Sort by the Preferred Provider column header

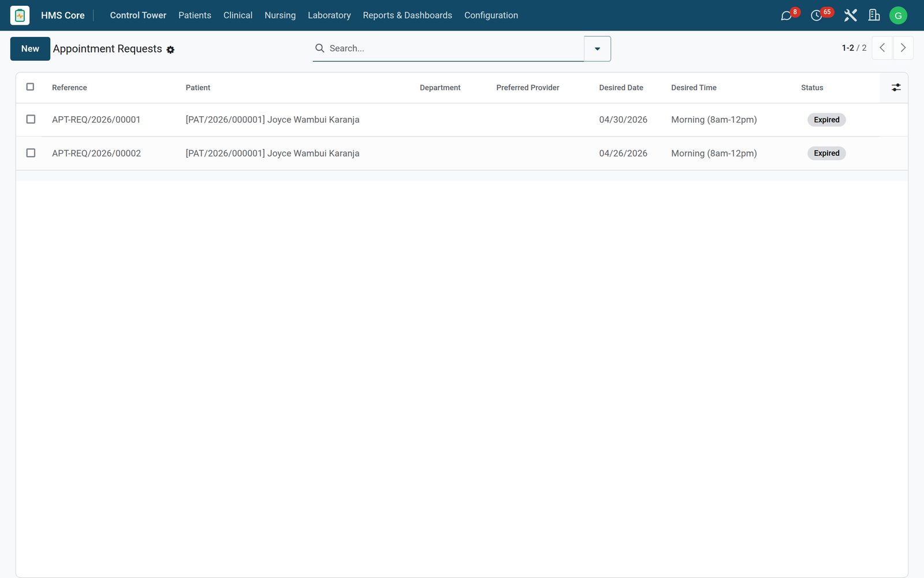click(528, 87)
